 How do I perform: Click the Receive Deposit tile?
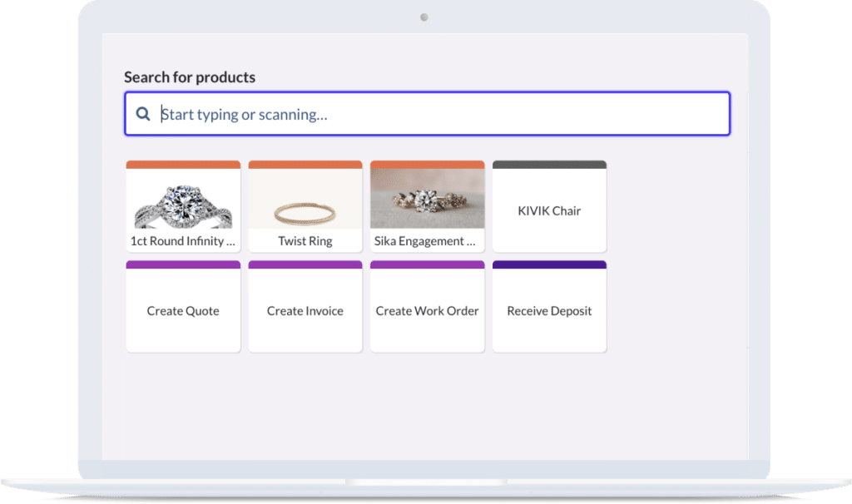pyautogui.click(x=549, y=311)
